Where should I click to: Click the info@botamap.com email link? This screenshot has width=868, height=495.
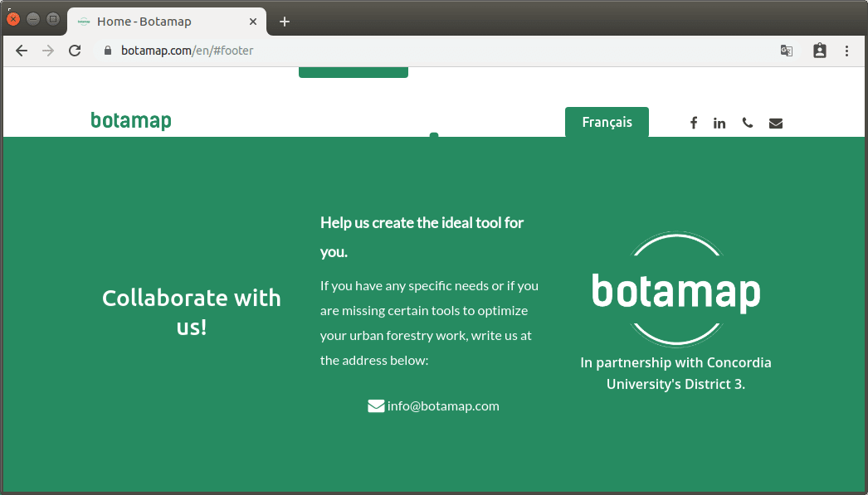[443, 406]
